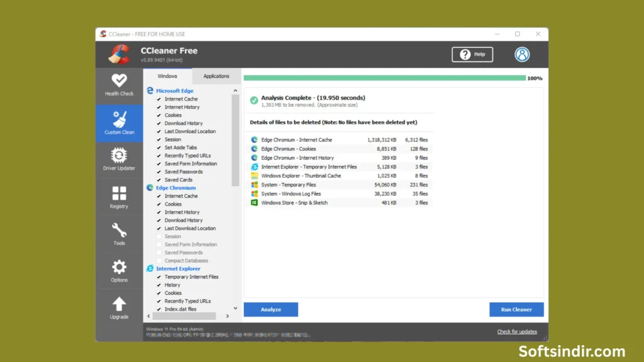Open CCleaner Options
Screen dimensions: 644x362
(119, 271)
